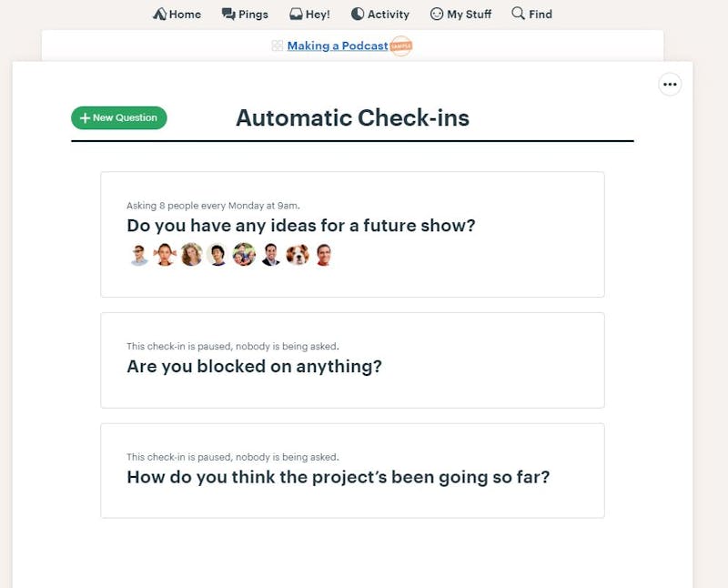Open the "Are you blocked on anything?" check-in
This screenshot has width=728, height=588.
click(x=255, y=367)
